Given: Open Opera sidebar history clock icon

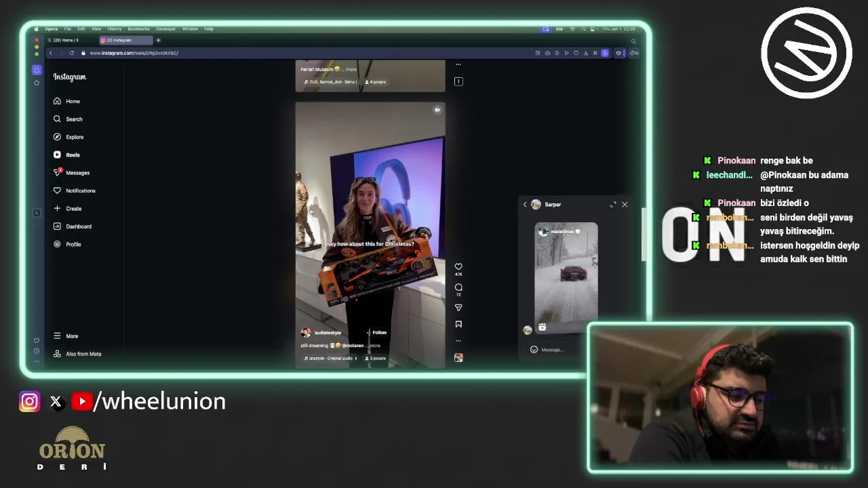Looking at the screenshot, I should pos(37,350).
